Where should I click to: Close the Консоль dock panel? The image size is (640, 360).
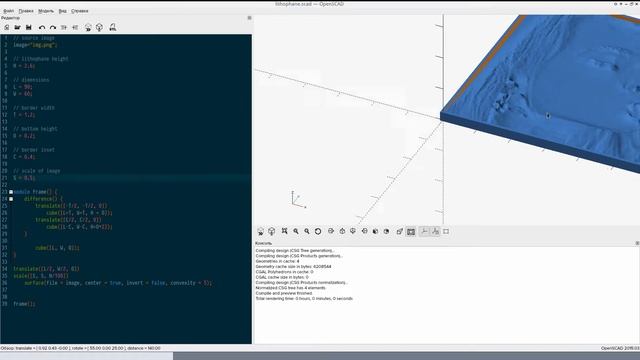pos(637,243)
